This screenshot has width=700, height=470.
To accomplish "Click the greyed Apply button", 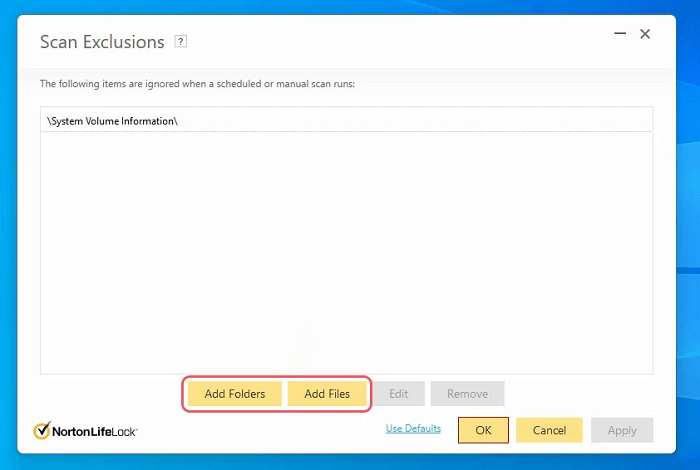I will pos(622,430).
